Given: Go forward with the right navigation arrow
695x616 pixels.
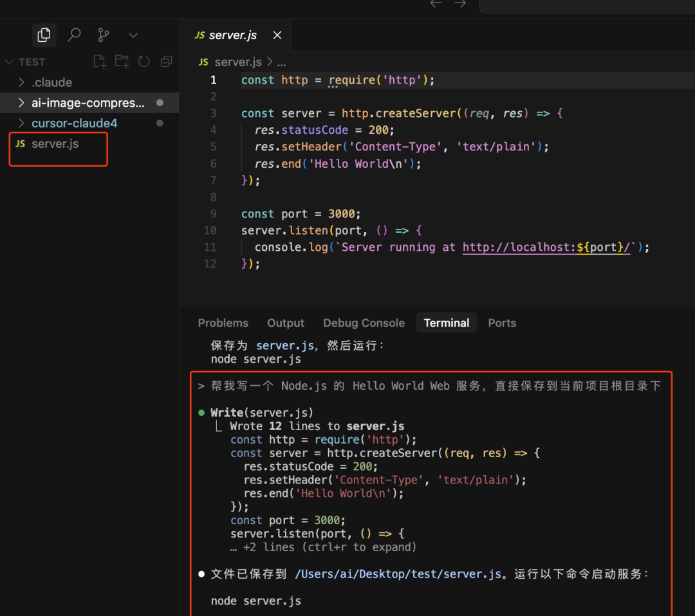Looking at the screenshot, I should click(x=460, y=4).
